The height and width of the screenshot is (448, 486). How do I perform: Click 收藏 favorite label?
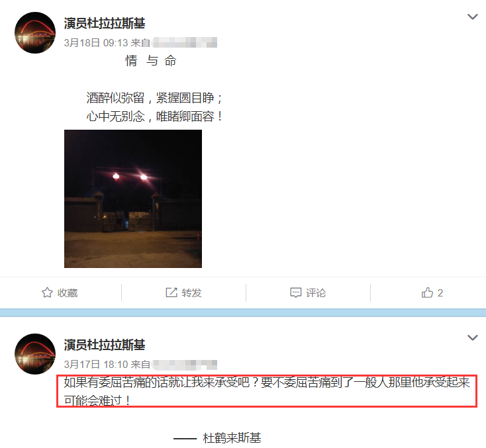[68, 292]
